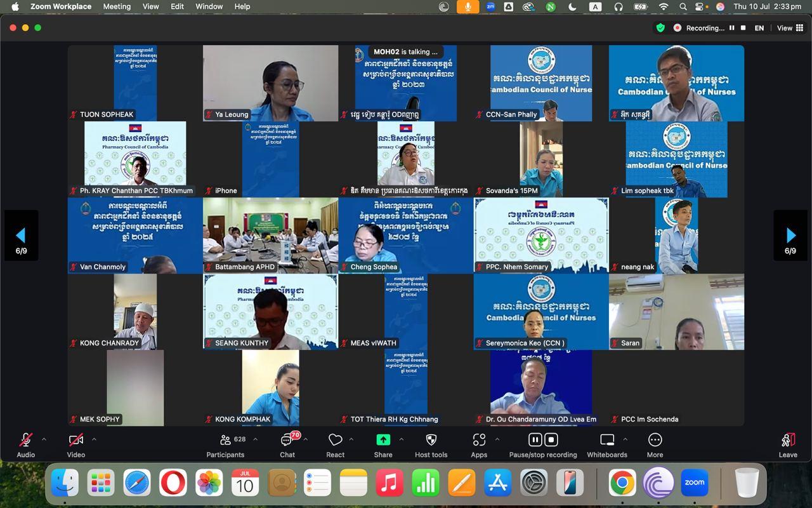
Task: Open Finder from Dock
Action: (65, 483)
